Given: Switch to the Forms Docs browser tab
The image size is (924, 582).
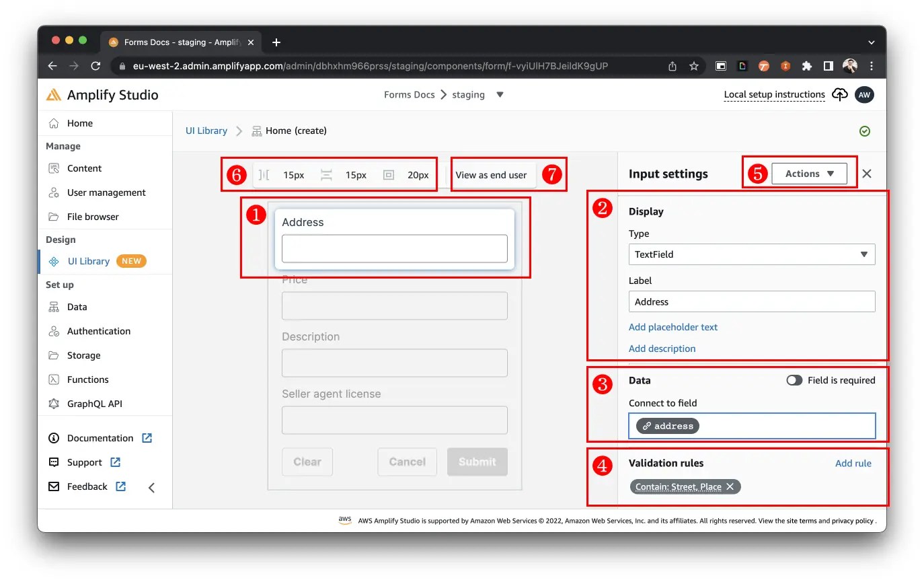Looking at the screenshot, I should (178, 42).
